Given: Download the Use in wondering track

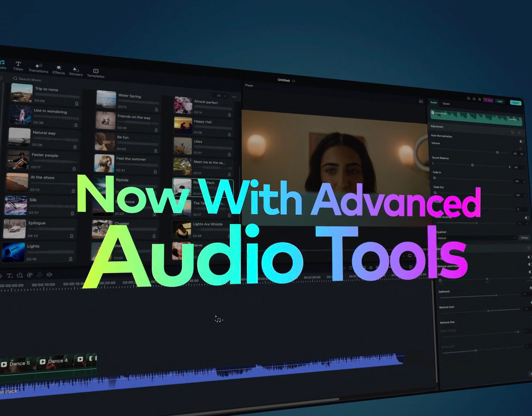Looking at the screenshot, I should (76, 125).
